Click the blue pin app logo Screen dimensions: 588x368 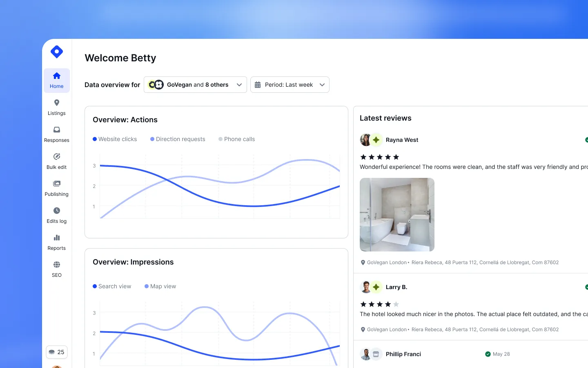pos(56,52)
